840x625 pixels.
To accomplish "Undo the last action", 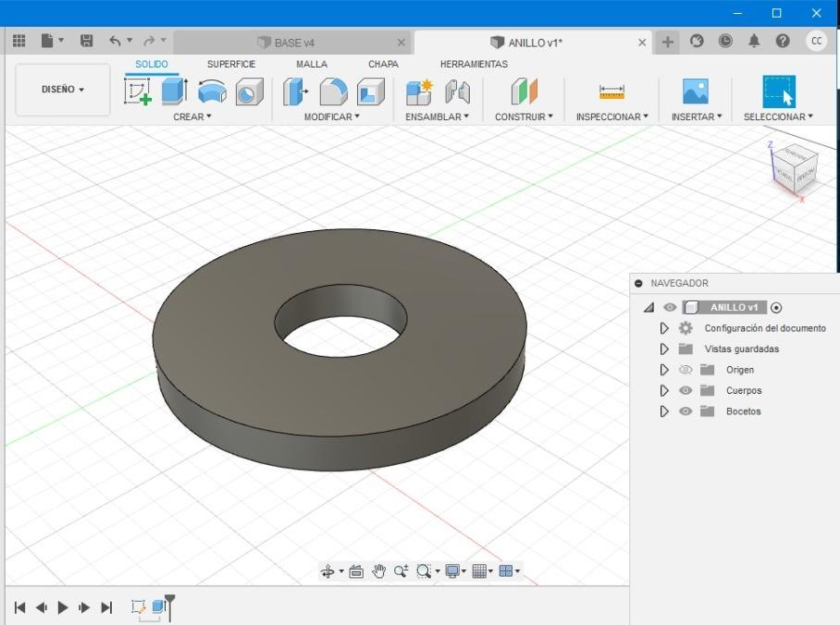I will (115, 41).
